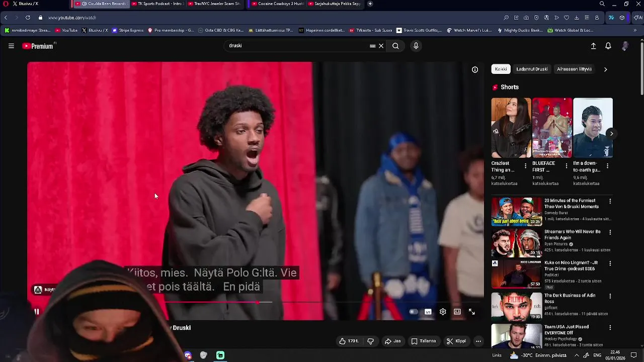Open options for 'Craziest Thing an...' Short
The height and width of the screenshot is (362, 644).
click(x=525, y=165)
